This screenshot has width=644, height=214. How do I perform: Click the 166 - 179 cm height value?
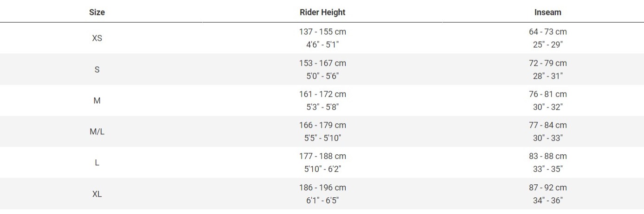point(322,125)
